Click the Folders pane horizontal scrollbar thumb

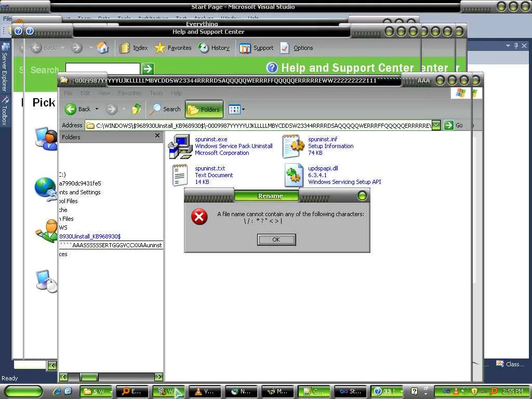pyautogui.click(x=88, y=377)
